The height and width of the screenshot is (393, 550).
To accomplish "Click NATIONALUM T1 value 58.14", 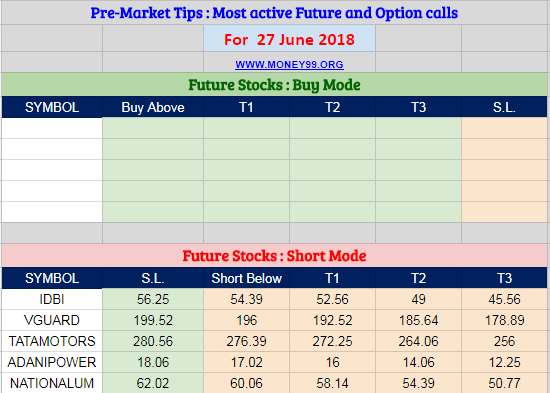I will tap(333, 383).
